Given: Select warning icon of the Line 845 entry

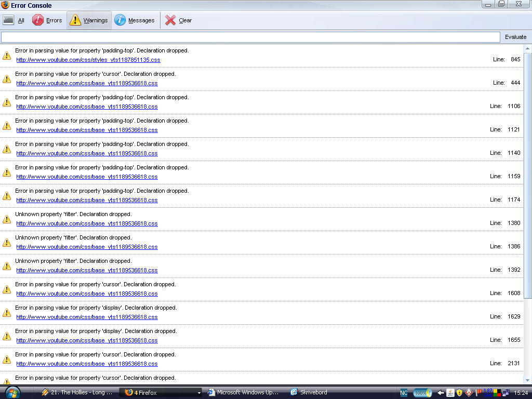Looking at the screenshot, I should (7, 56).
